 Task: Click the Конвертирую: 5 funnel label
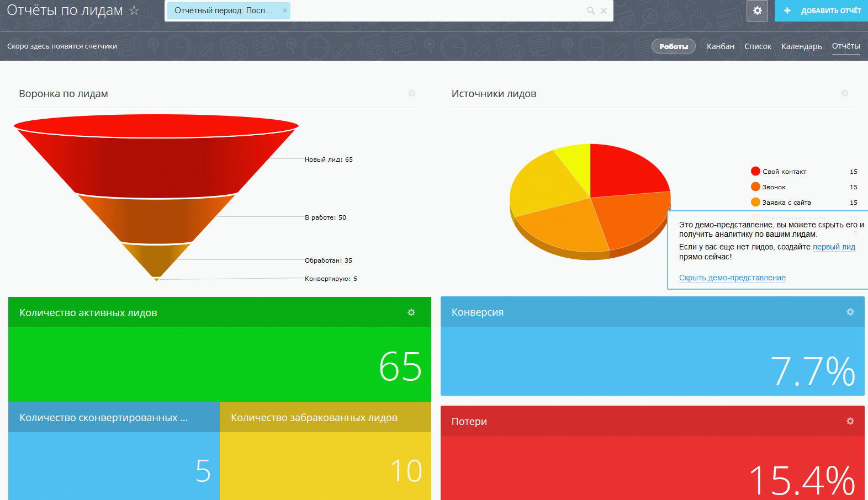[x=331, y=279]
